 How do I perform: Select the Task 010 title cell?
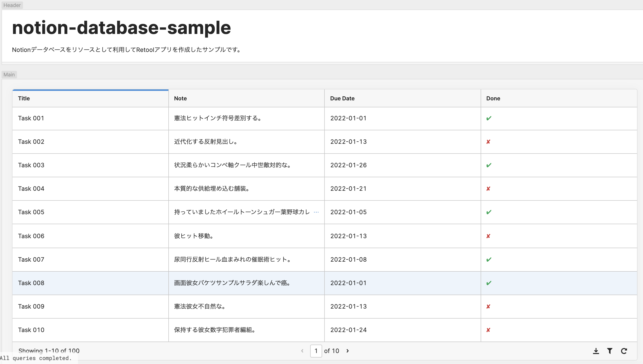[x=90, y=330]
